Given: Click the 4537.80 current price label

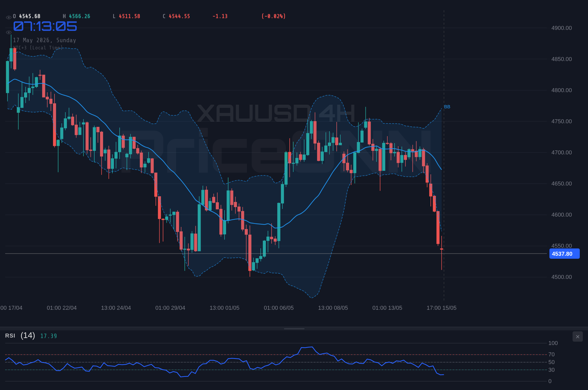Looking at the screenshot, I should [x=564, y=254].
